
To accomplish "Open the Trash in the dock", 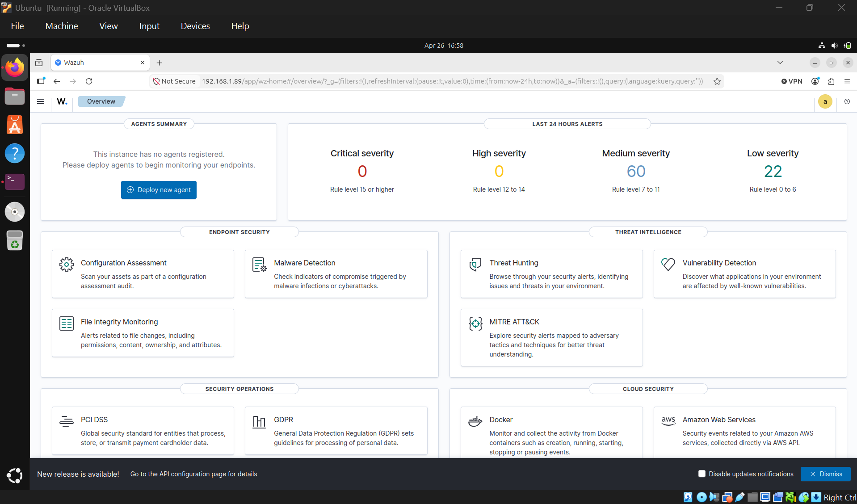I will point(15,240).
